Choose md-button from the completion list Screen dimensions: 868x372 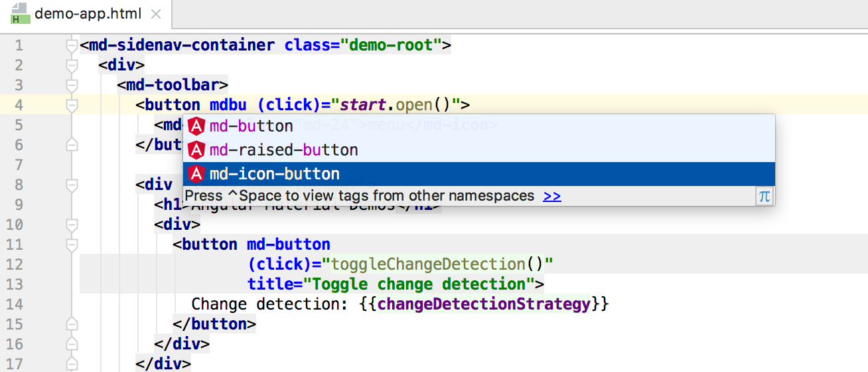[x=251, y=126]
